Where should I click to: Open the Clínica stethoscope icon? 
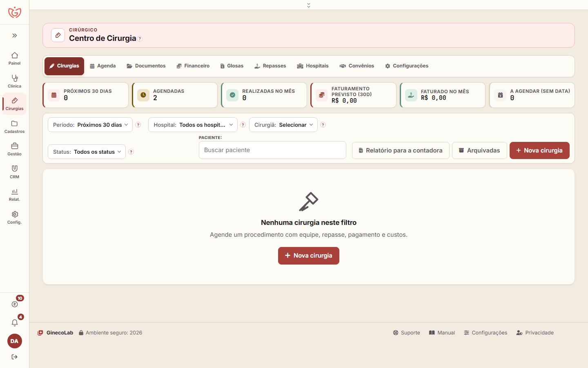point(14,81)
